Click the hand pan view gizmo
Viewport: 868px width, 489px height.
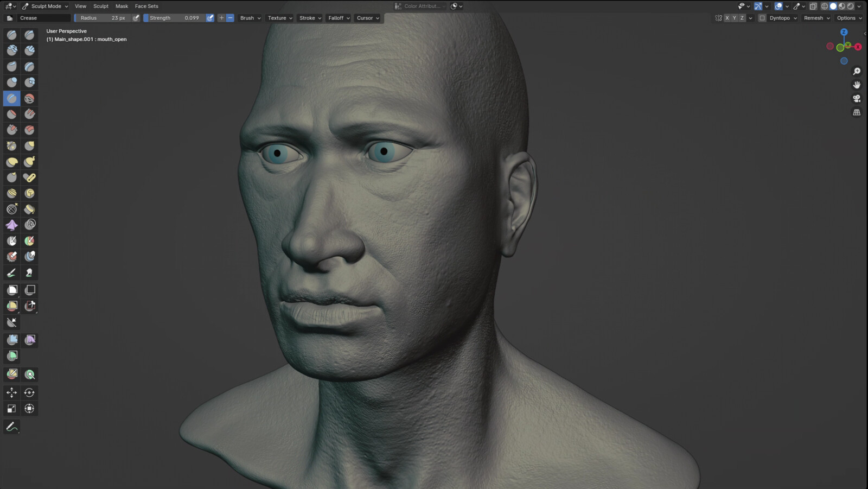tap(857, 85)
